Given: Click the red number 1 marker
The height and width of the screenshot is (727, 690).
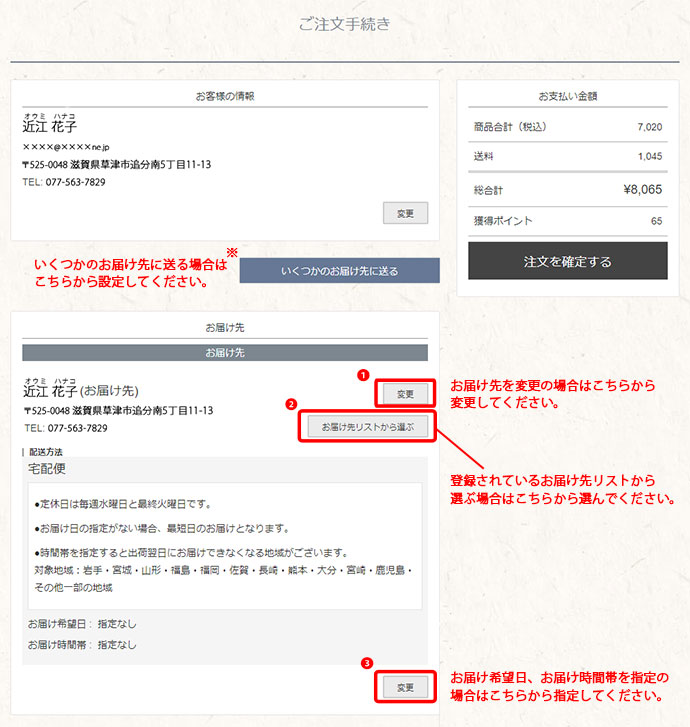Looking at the screenshot, I should point(363,375).
